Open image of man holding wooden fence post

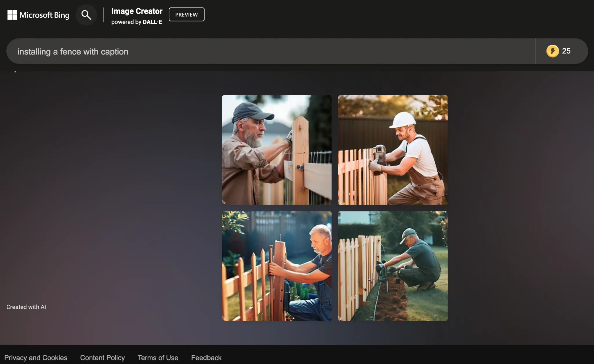[x=276, y=266]
